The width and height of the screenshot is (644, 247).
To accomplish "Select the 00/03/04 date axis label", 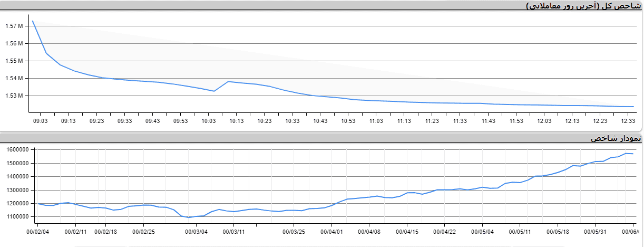I will pyautogui.click(x=196, y=231).
